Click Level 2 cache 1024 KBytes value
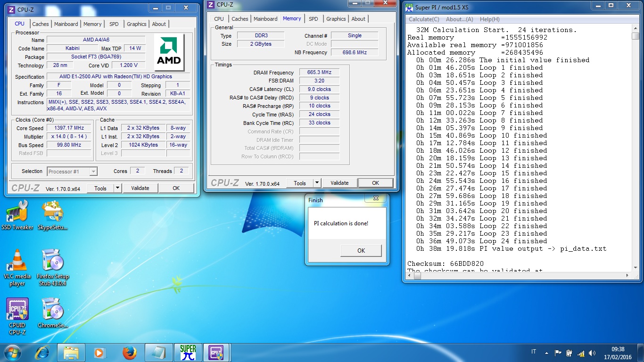This screenshot has width=644, height=362. 143,145
